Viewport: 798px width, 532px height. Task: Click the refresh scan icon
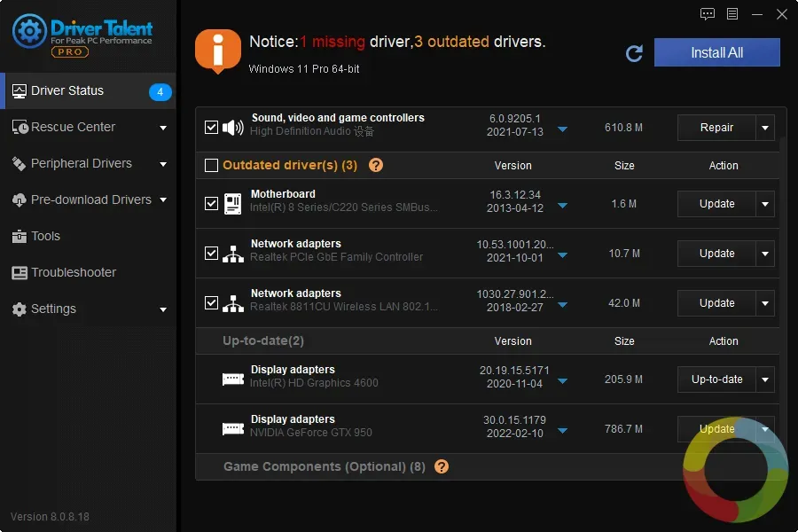634,53
